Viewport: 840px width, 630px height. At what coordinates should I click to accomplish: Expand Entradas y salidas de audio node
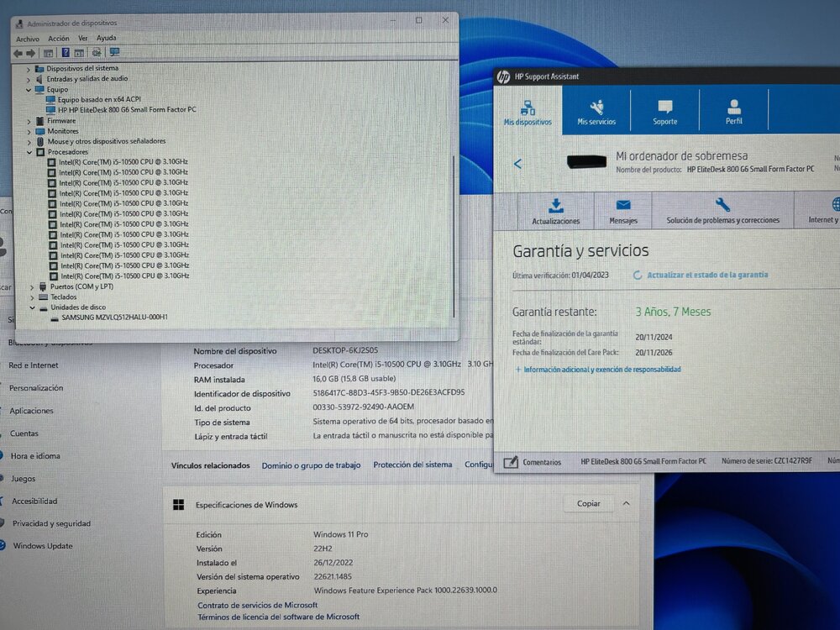click(29, 79)
